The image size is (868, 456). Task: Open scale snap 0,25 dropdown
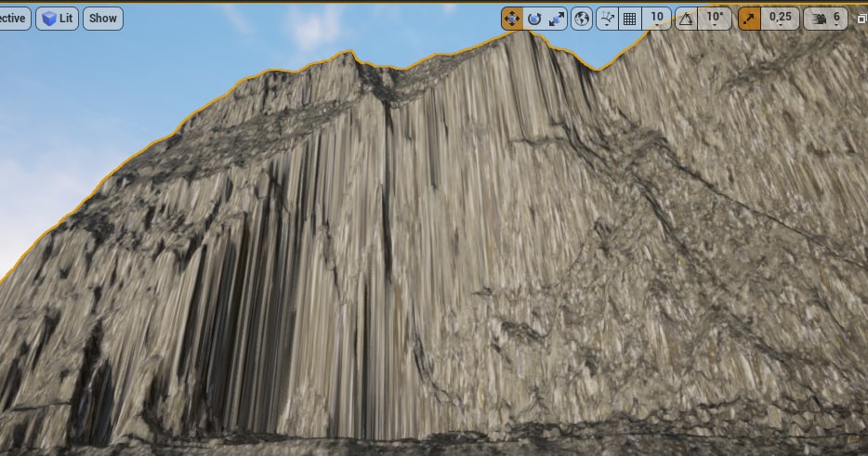click(781, 19)
